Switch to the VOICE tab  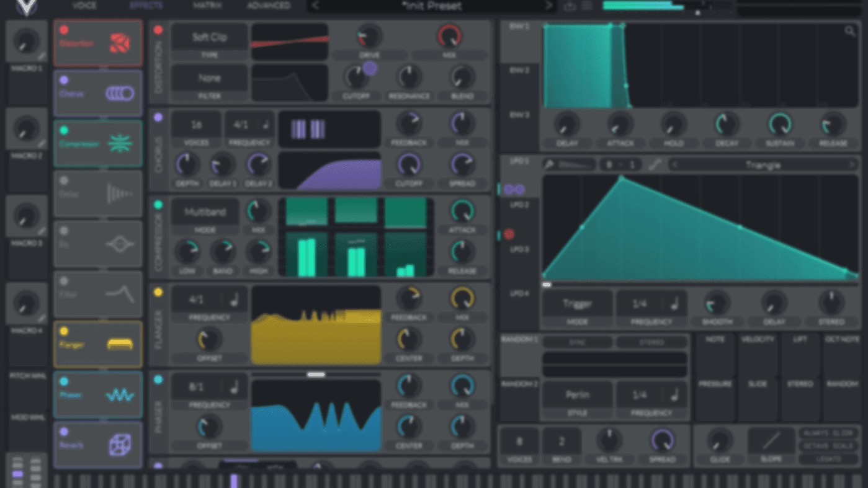(x=84, y=6)
